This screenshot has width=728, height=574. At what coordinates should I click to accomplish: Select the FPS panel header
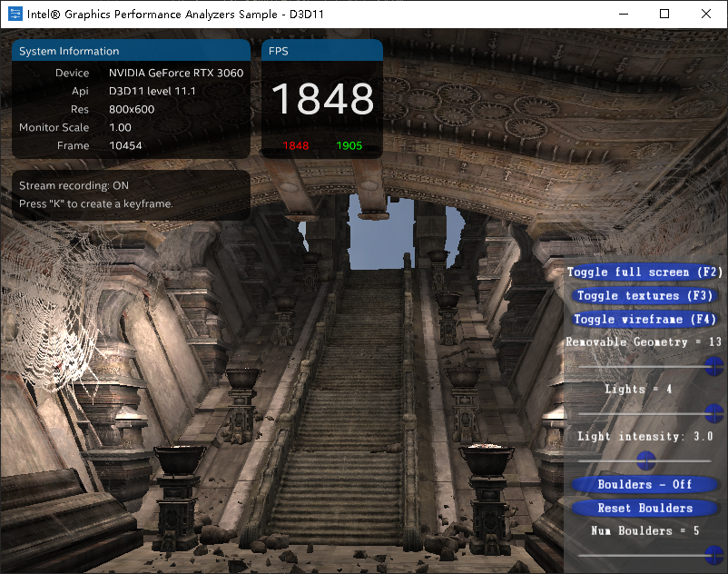point(278,50)
